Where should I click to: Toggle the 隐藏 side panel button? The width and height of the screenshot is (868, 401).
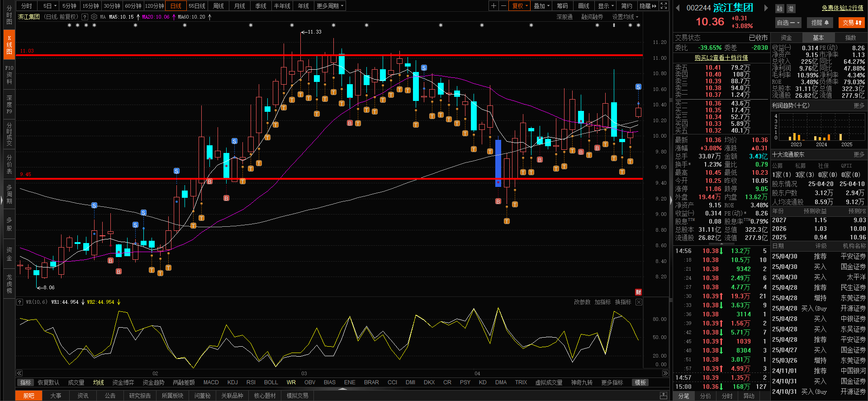(648, 6)
